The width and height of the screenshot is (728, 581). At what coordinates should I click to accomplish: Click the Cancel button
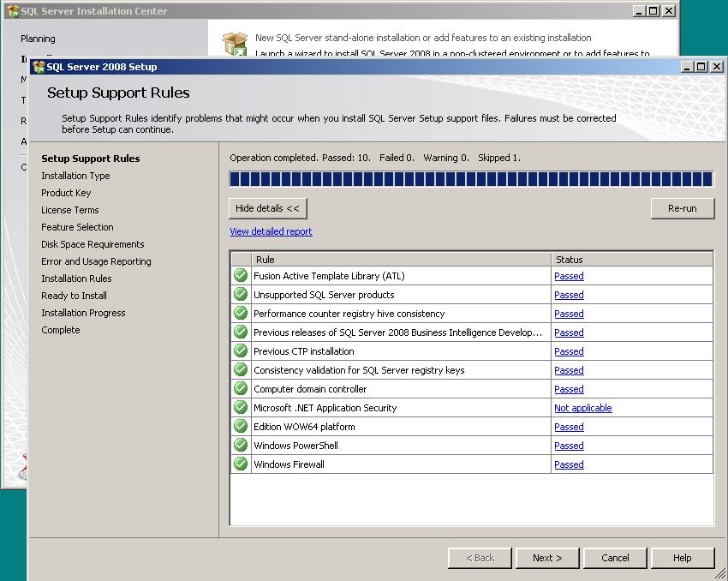[615, 558]
